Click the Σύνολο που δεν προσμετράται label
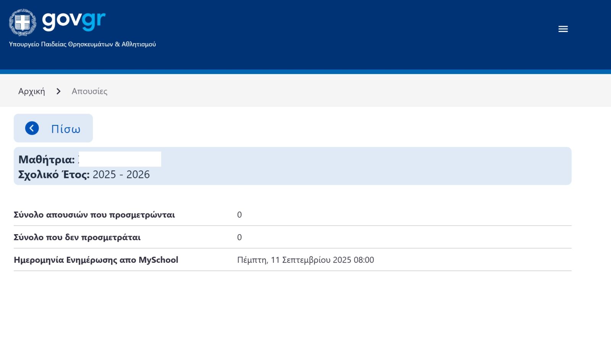Screen dimensions: 611x364 tap(77, 237)
